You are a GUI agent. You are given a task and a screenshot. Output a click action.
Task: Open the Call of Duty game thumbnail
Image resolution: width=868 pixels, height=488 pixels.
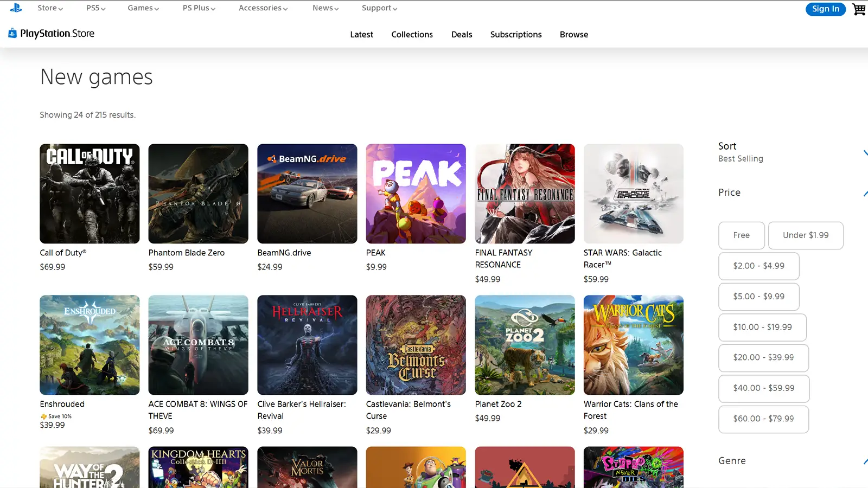click(x=90, y=194)
